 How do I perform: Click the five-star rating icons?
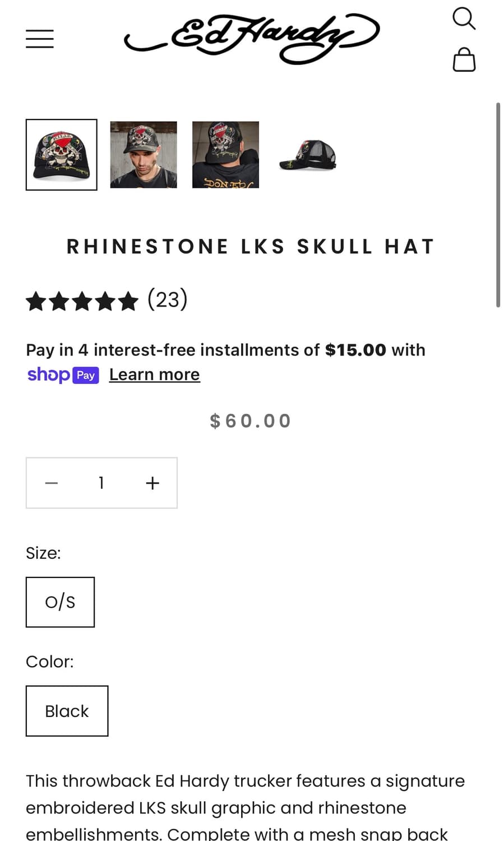point(82,301)
